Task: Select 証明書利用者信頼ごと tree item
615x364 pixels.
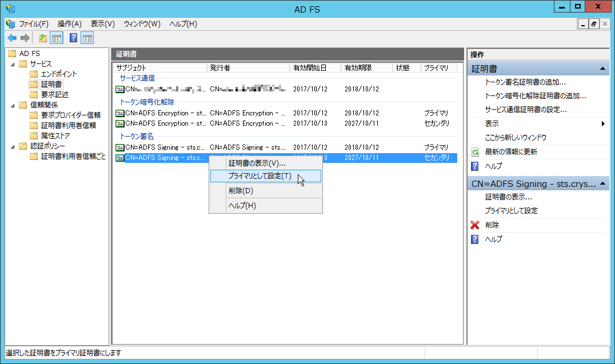Action: click(x=73, y=156)
